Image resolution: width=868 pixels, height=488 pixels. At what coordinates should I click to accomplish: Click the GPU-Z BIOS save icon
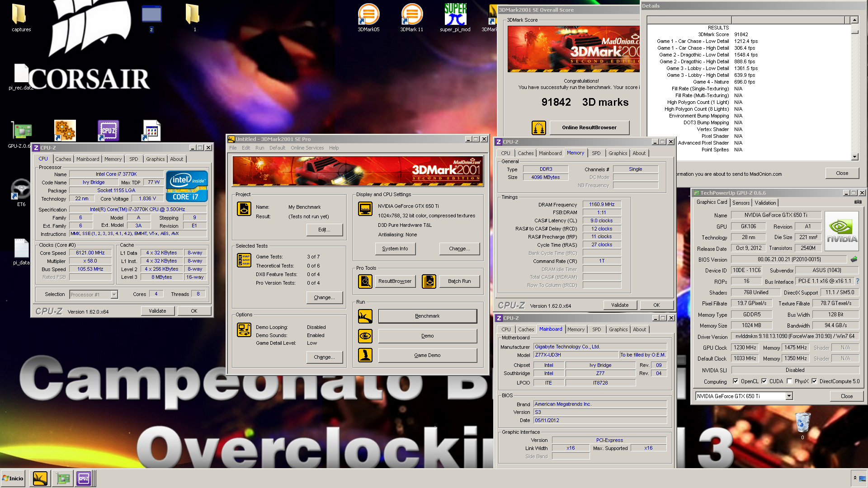854,259
